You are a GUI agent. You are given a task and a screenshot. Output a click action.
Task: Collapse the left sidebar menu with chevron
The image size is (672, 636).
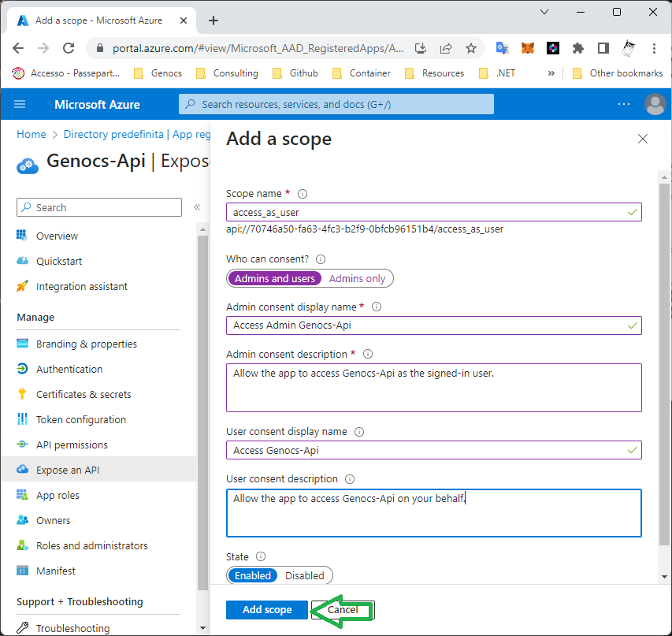[197, 207]
